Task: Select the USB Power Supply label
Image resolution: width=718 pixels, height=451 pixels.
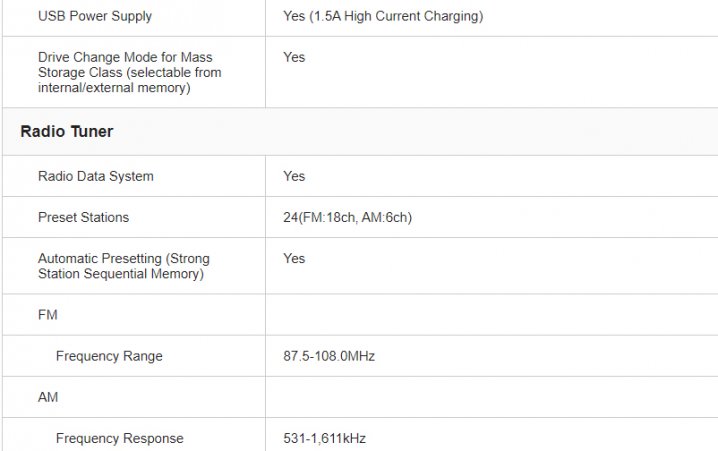Action: 95,16
